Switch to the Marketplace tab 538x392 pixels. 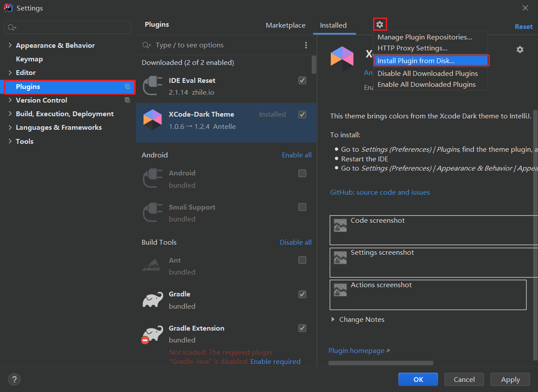[x=285, y=25]
